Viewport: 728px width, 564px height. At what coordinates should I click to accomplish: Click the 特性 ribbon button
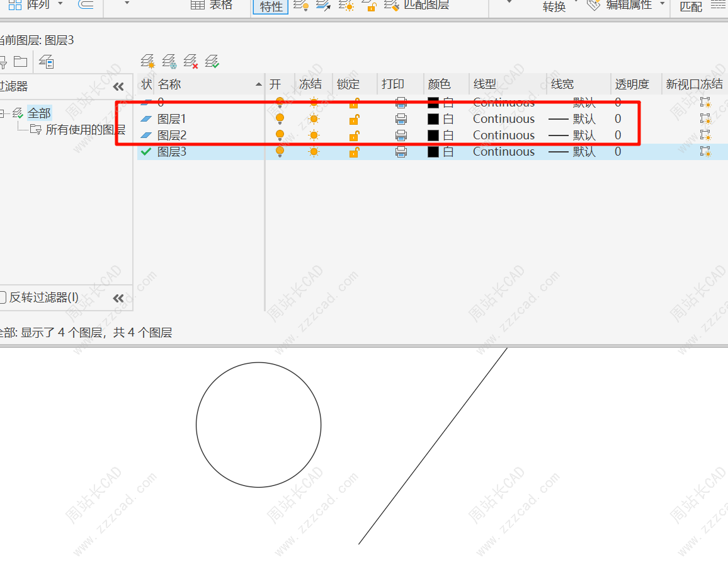pyautogui.click(x=271, y=6)
